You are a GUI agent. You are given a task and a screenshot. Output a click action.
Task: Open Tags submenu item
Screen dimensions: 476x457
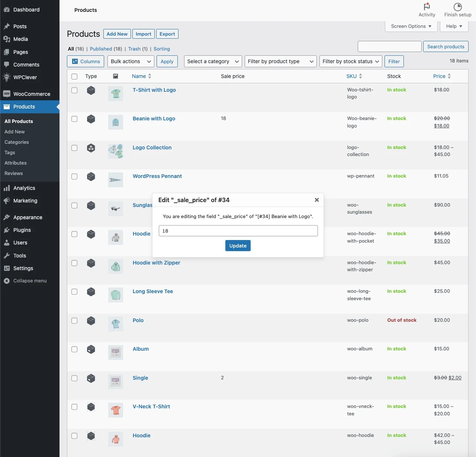pyautogui.click(x=10, y=152)
